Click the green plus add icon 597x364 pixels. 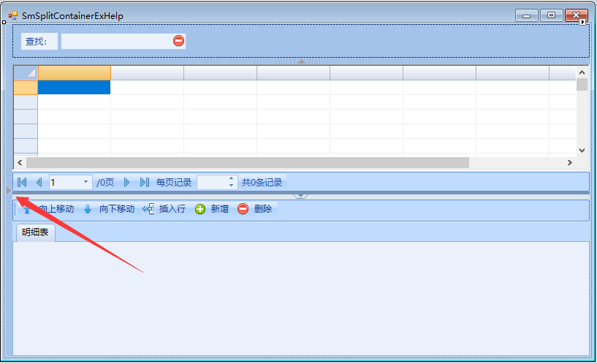tap(200, 208)
